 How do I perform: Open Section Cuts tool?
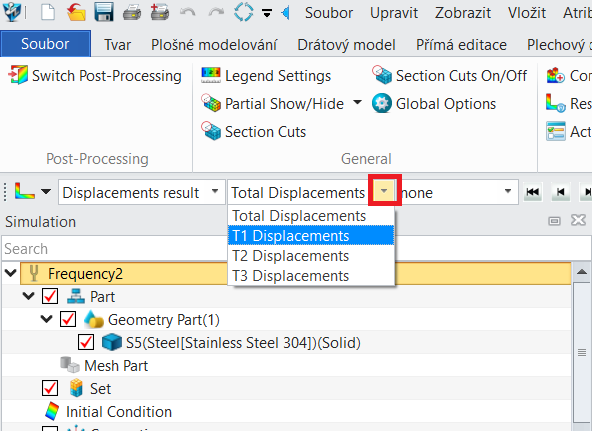pos(254,132)
